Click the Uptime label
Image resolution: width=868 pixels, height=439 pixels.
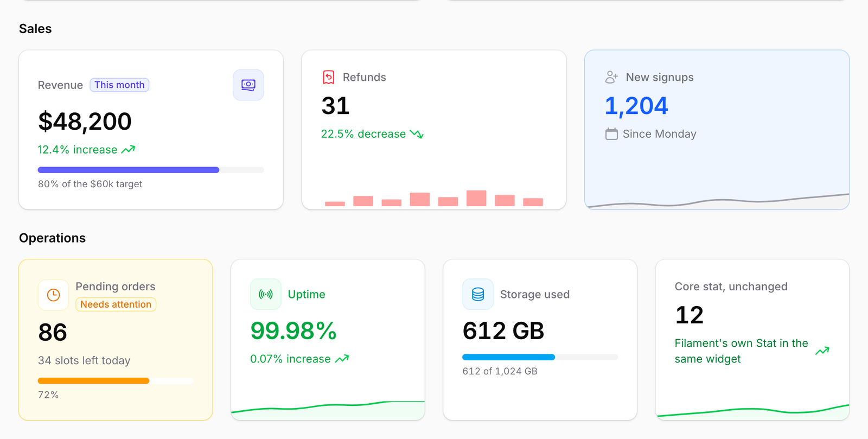coord(307,295)
